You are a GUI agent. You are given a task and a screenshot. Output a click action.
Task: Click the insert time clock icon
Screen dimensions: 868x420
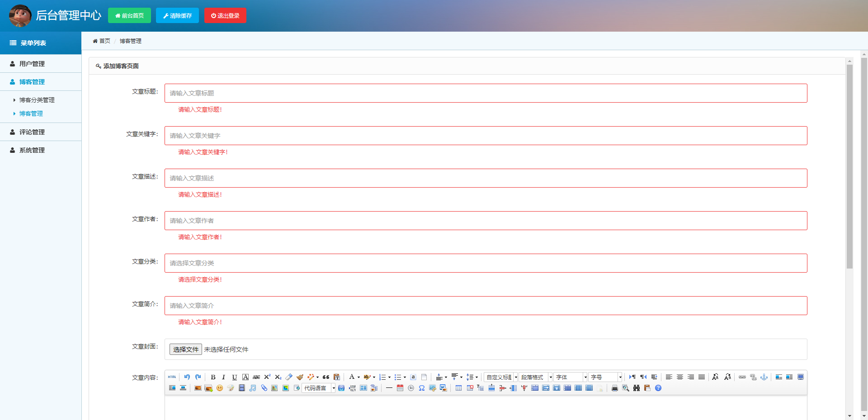click(411, 388)
